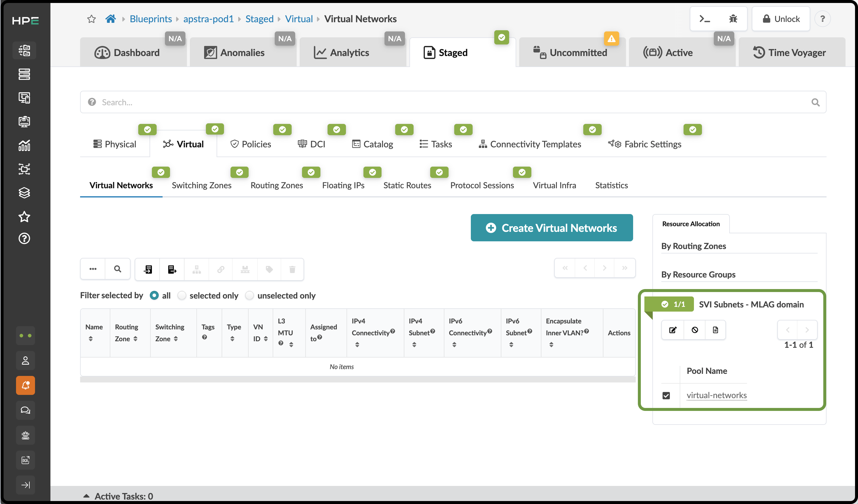Go to home via house icon
The height and width of the screenshot is (504, 858).
110,19
